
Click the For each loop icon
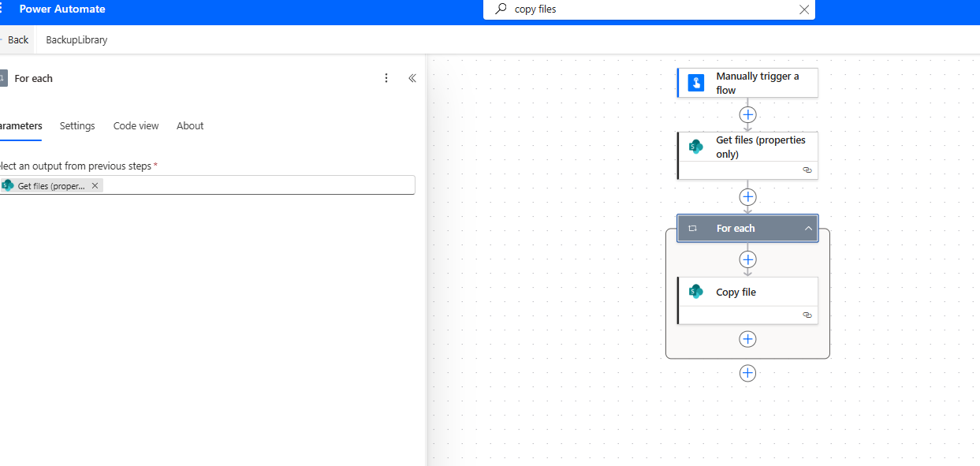pyautogui.click(x=692, y=229)
